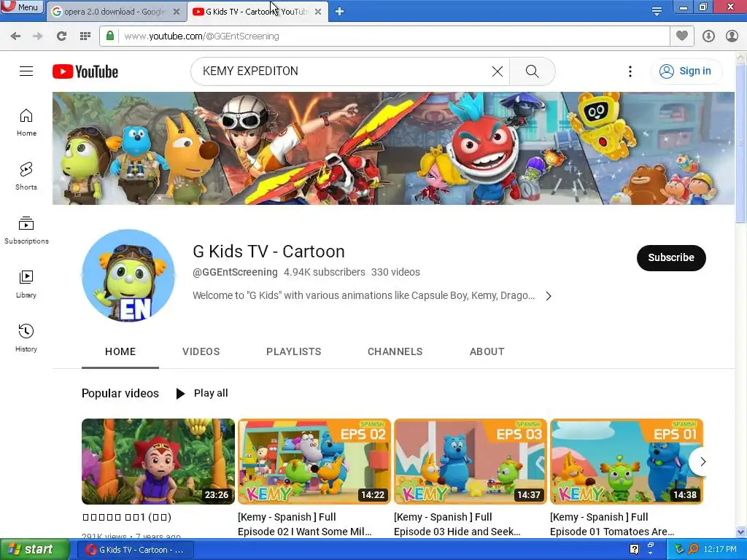Click the G Kids TV channel avatar
The image size is (747, 560).
(x=128, y=275)
